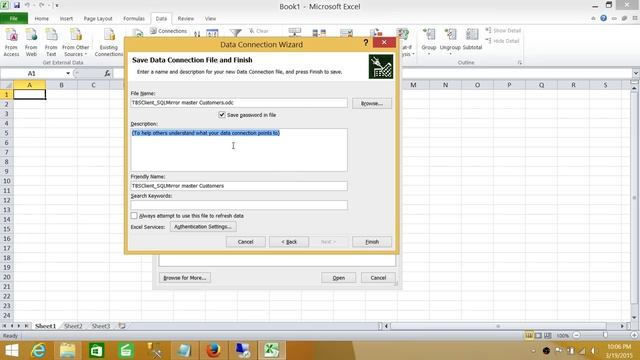Switch to the Review tab
The image size is (640, 360).
[186, 18]
